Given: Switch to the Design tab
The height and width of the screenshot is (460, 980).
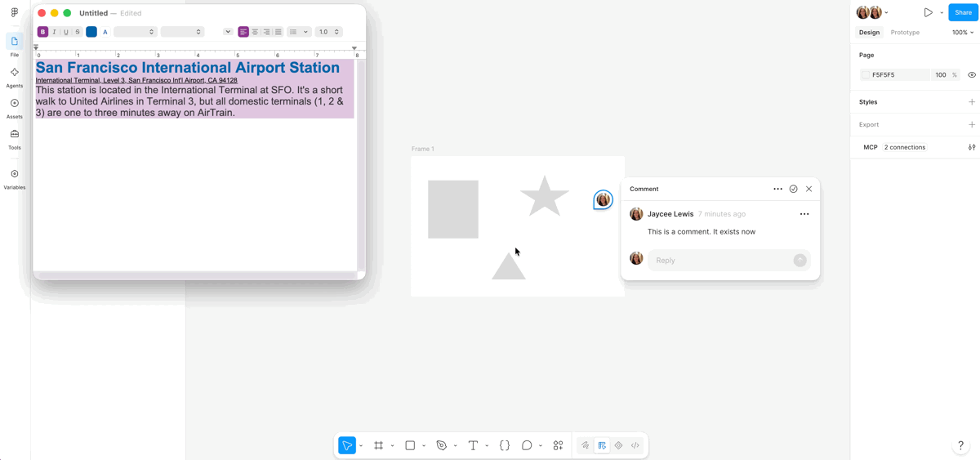Looking at the screenshot, I should pyautogui.click(x=869, y=33).
